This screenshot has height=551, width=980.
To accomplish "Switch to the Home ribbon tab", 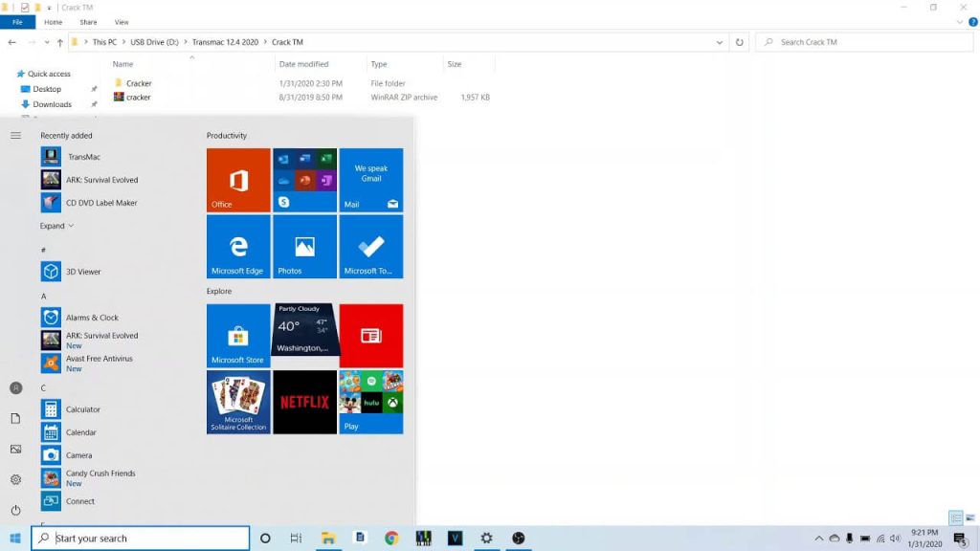I will coord(54,22).
